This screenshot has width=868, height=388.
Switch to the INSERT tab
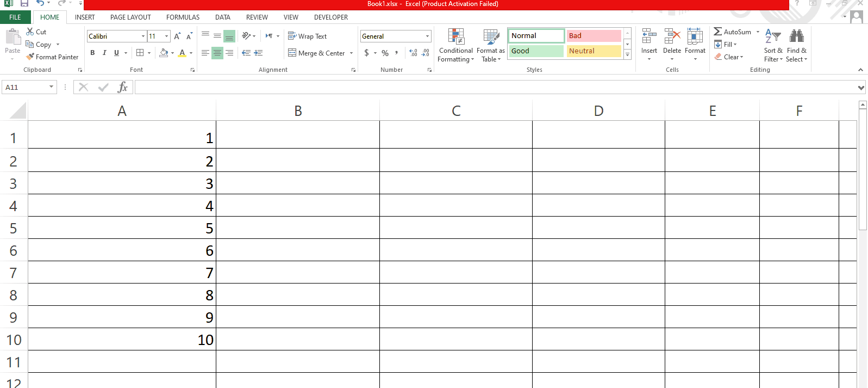point(85,17)
